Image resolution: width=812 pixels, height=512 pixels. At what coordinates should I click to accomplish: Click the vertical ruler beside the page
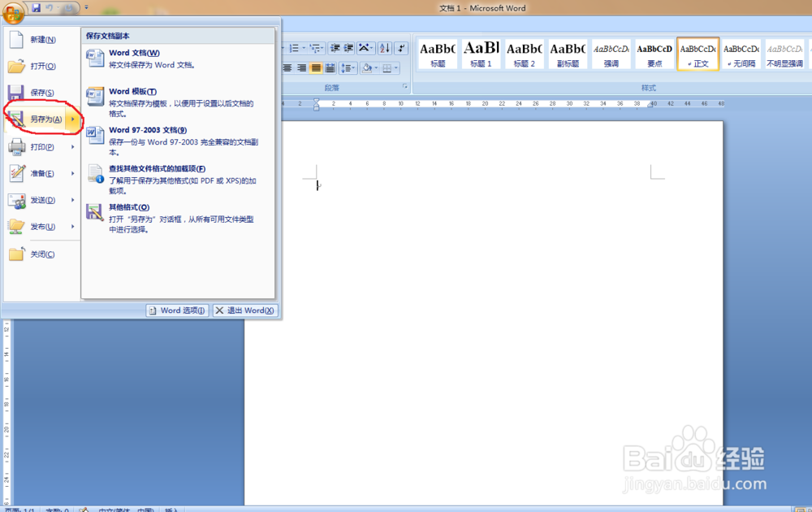coord(6,412)
